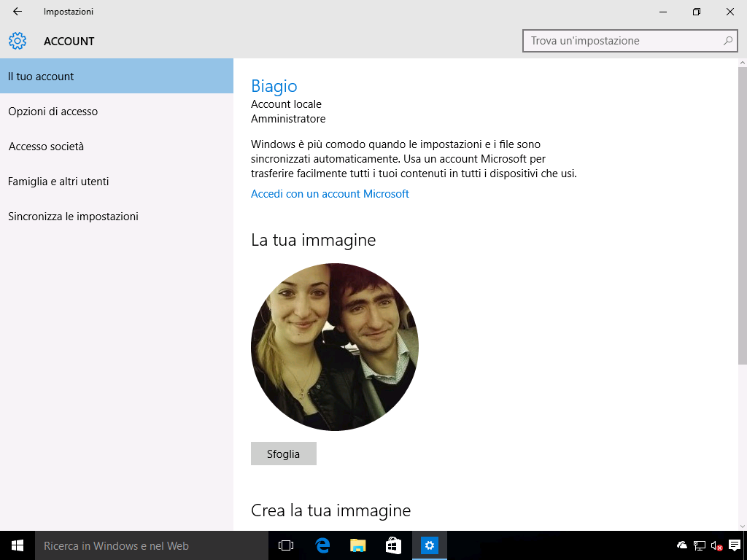Open Task View from the taskbar
This screenshot has width=747, height=560.
coord(286,545)
